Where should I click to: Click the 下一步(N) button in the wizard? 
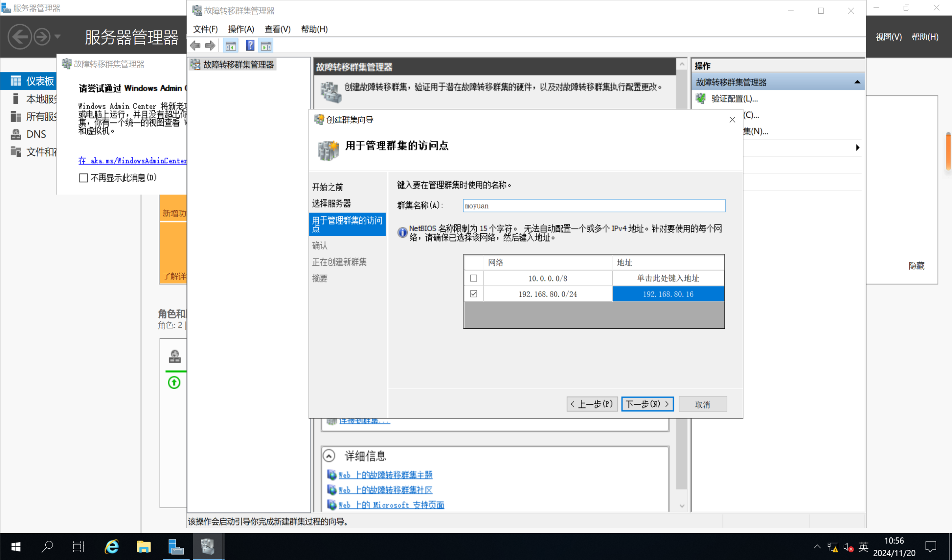pyautogui.click(x=647, y=404)
